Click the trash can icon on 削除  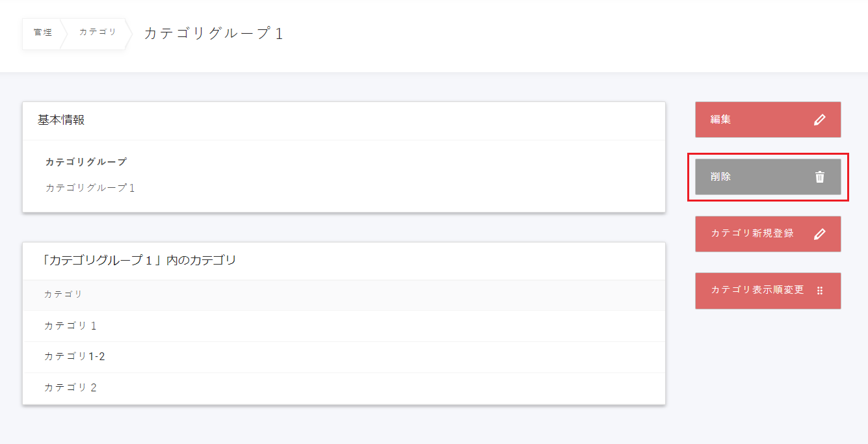click(x=819, y=177)
